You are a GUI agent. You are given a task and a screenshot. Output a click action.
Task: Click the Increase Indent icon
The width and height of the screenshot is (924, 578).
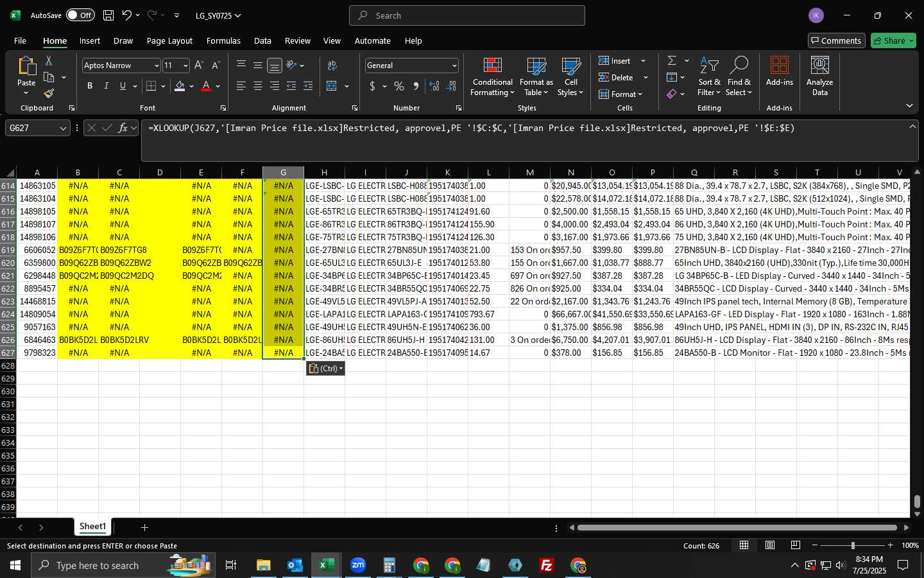tap(308, 86)
